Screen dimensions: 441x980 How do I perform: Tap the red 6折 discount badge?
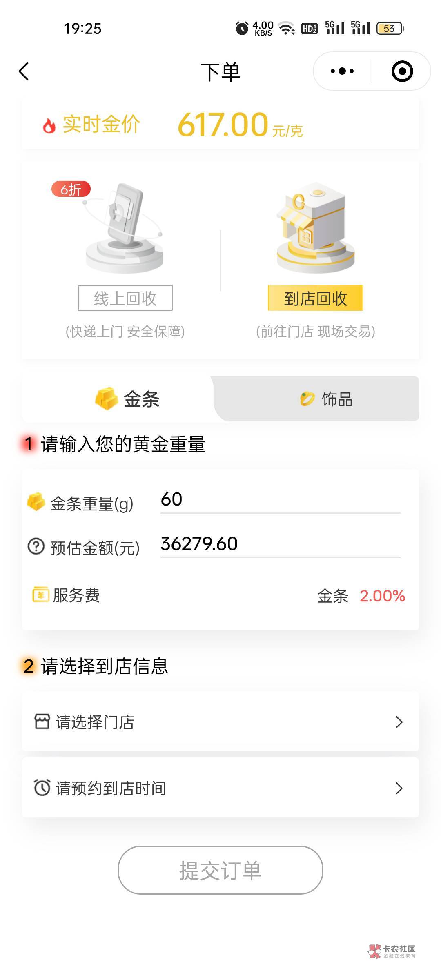click(71, 189)
